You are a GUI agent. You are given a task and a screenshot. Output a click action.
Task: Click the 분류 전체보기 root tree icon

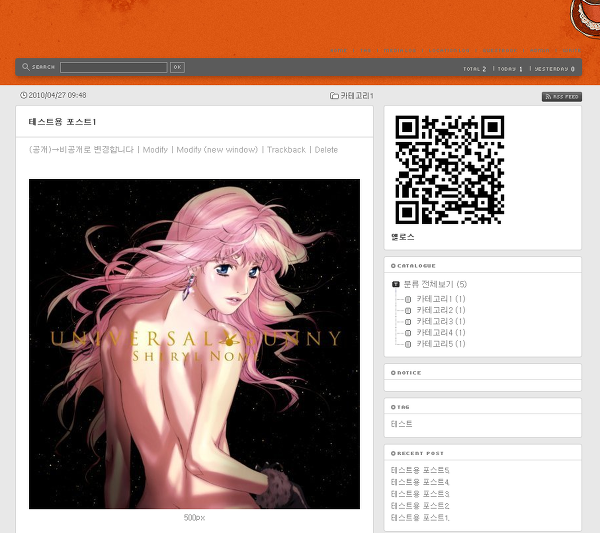[x=396, y=284]
